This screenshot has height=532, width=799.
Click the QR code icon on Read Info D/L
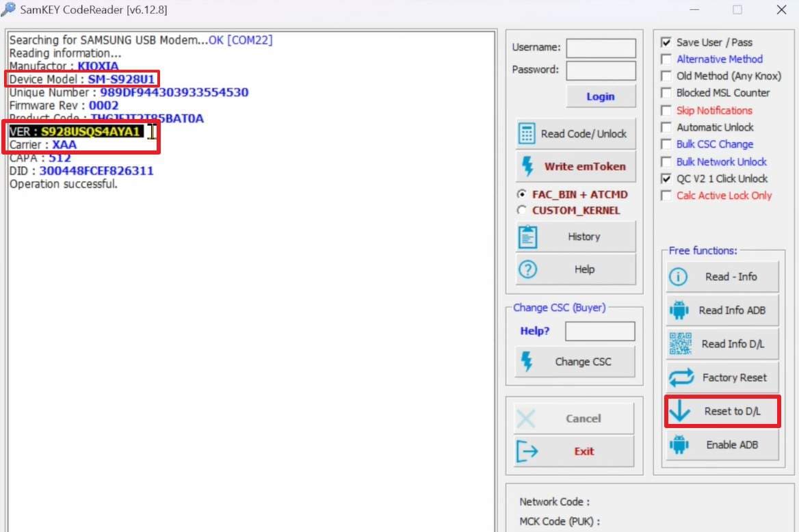point(680,344)
